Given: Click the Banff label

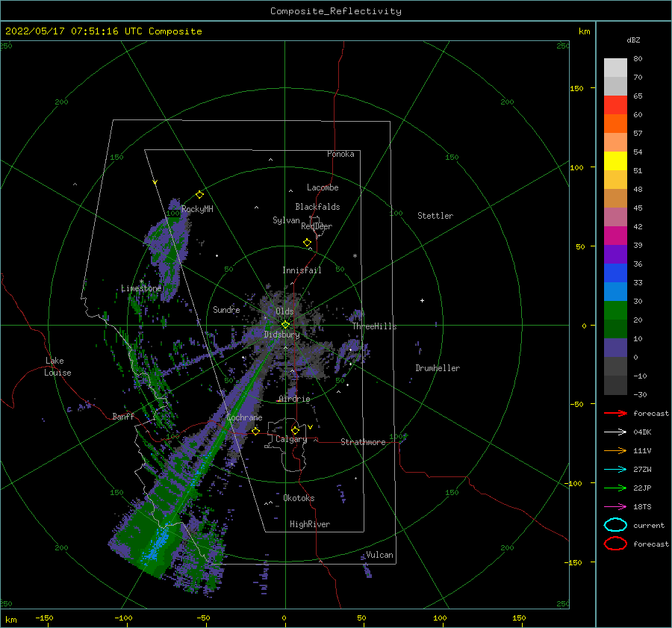Looking at the screenshot, I should coord(123,416).
